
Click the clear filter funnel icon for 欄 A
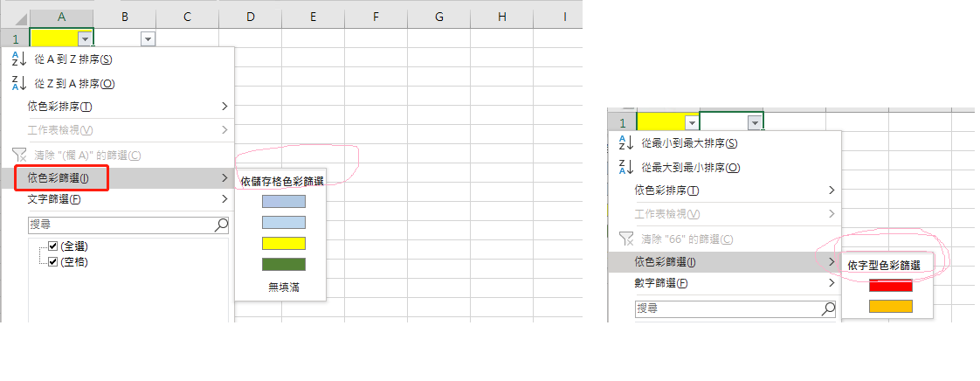[x=19, y=155]
